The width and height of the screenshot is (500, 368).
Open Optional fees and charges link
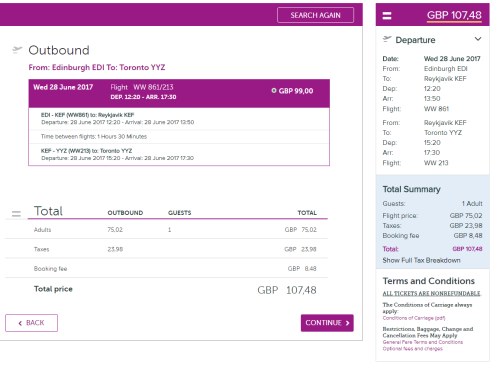[412, 348]
